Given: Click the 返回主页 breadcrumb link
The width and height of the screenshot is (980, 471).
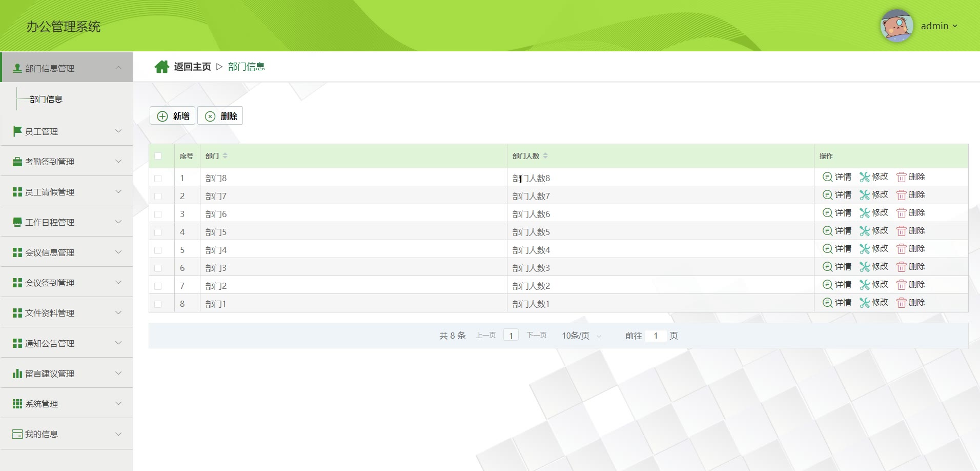Looking at the screenshot, I should 192,67.
